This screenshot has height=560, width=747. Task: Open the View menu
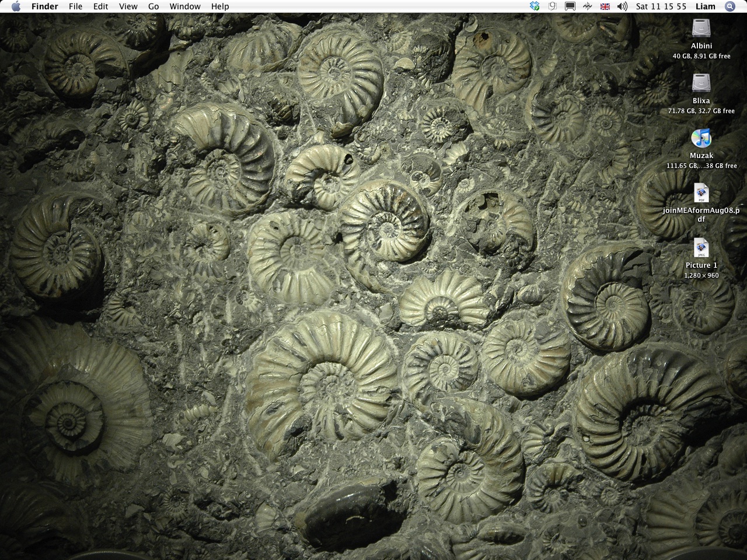pos(128,6)
